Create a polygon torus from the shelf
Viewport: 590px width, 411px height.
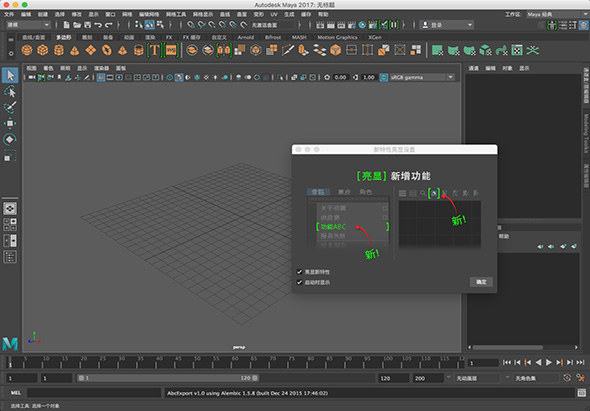click(x=107, y=50)
